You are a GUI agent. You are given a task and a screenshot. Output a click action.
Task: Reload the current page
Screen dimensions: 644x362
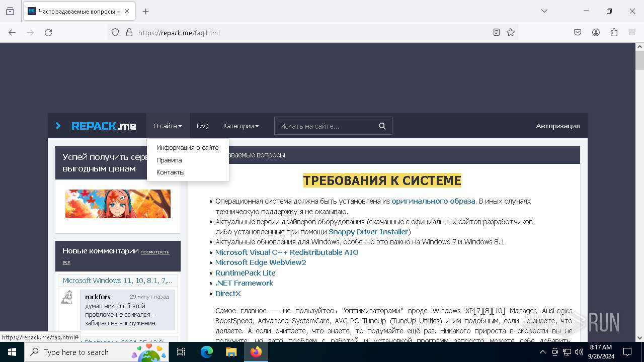(48, 33)
